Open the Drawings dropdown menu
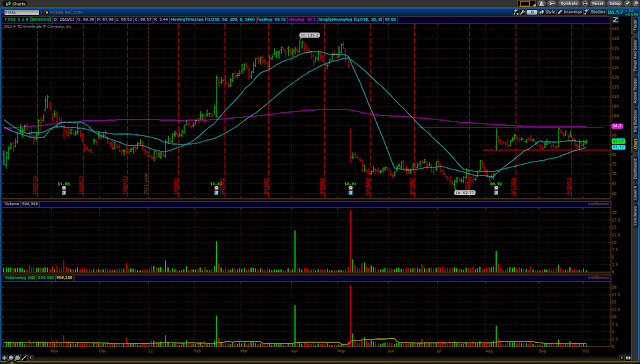 (570, 12)
